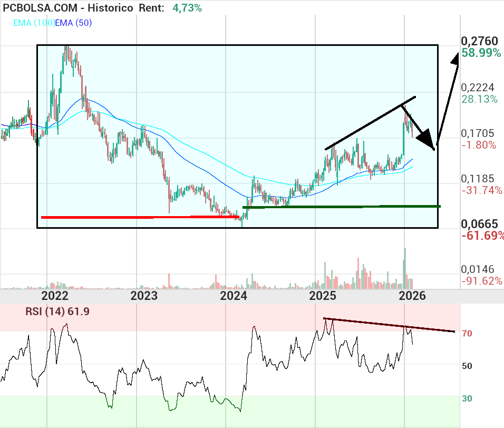Click the RSI 70 overbought level label
Image resolution: width=504 pixels, height=428 pixels.
point(467,334)
